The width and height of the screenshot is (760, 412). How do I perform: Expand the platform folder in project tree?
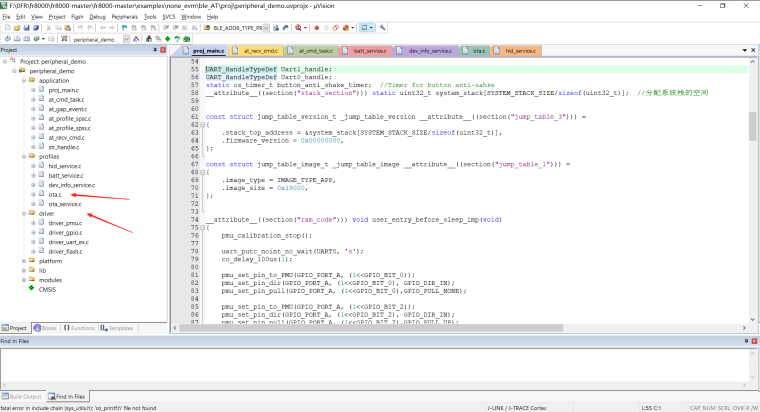coord(23,261)
